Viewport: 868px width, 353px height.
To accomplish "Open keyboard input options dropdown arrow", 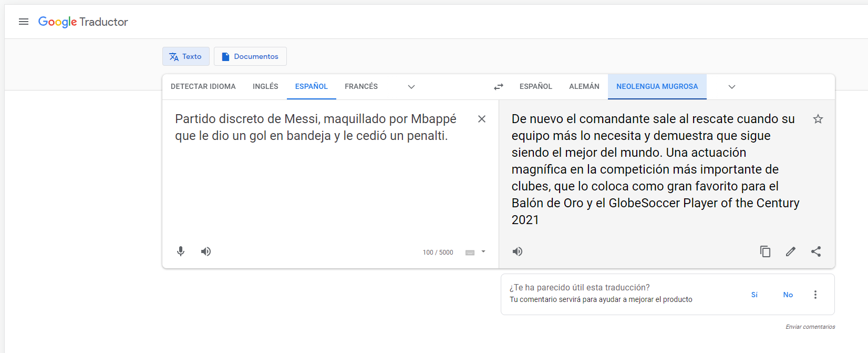I will coord(483,251).
